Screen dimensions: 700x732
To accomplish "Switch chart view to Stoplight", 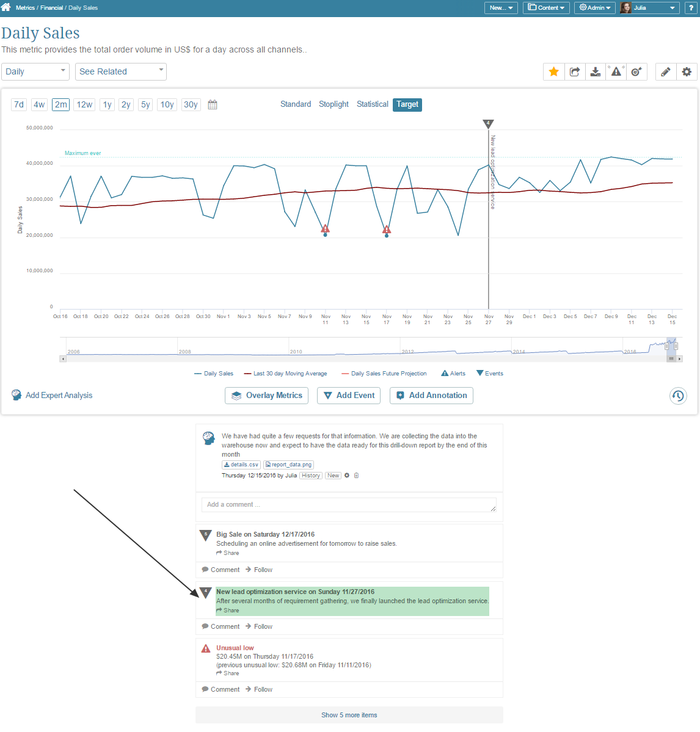I will [x=334, y=104].
